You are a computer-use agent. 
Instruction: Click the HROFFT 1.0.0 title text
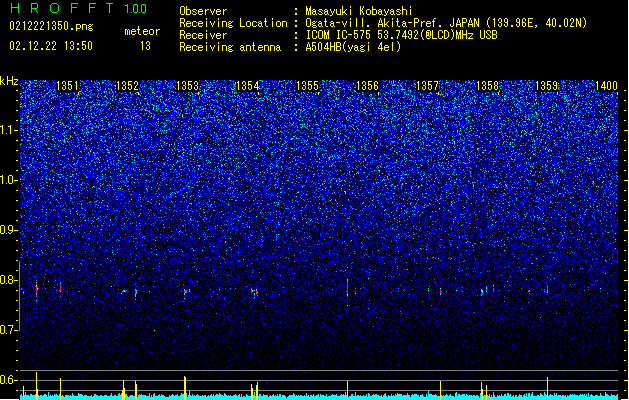coord(79,8)
